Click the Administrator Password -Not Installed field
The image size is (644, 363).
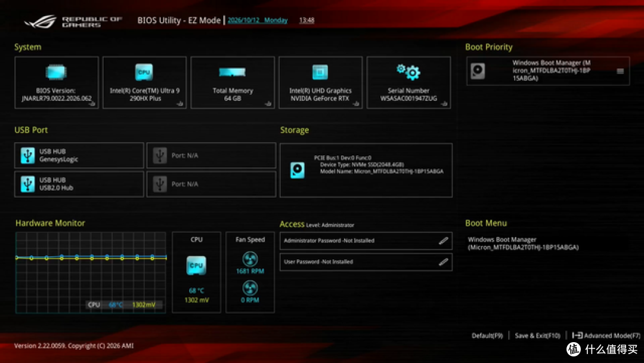tap(366, 241)
